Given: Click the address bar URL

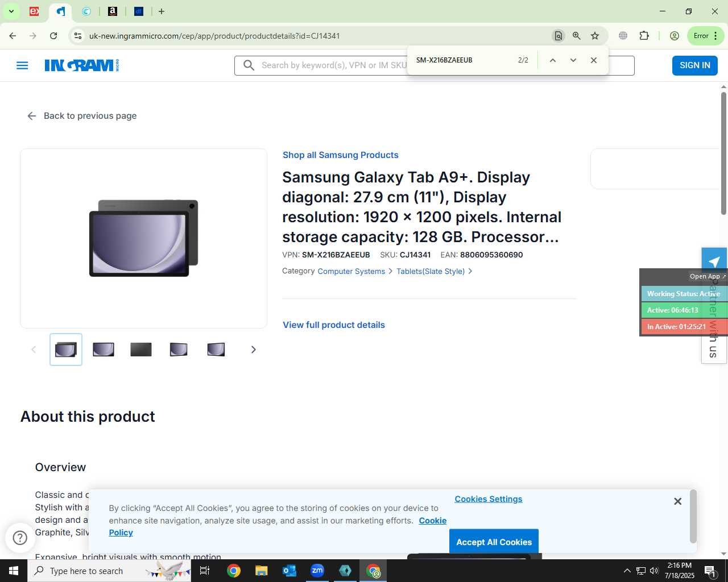Looking at the screenshot, I should tap(214, 36).
